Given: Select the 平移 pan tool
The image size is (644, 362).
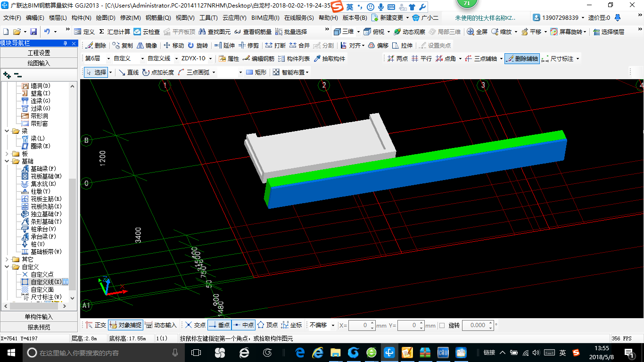Looking at the screenshot, I should [x=531, y=32].
